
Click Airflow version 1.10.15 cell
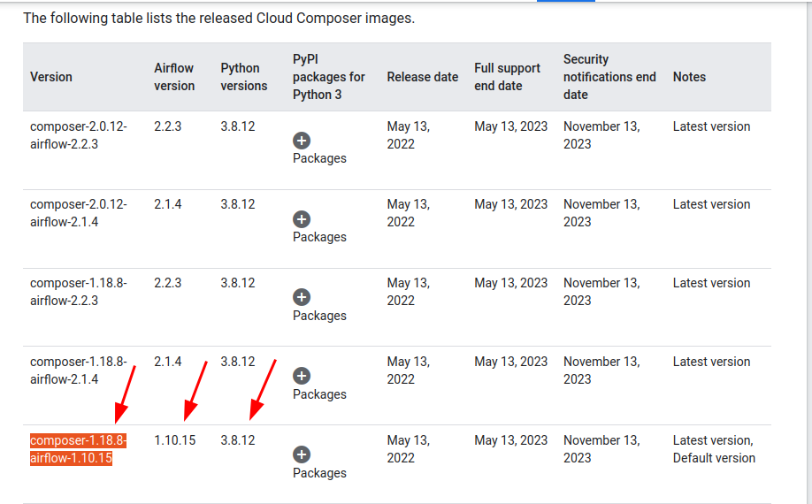(174, 440)
